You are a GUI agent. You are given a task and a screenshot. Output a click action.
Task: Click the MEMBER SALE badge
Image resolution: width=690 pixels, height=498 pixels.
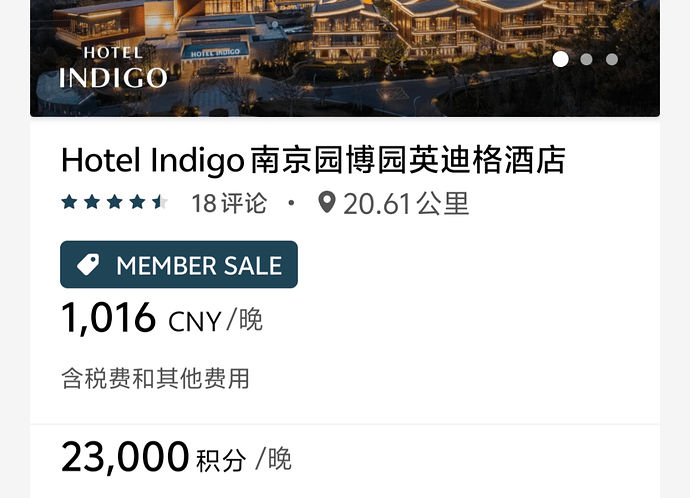tap(179, 264)
